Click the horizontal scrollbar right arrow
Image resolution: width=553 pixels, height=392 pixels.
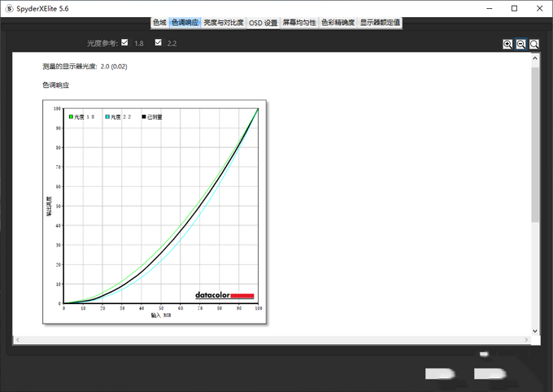(x=526, y=340)
